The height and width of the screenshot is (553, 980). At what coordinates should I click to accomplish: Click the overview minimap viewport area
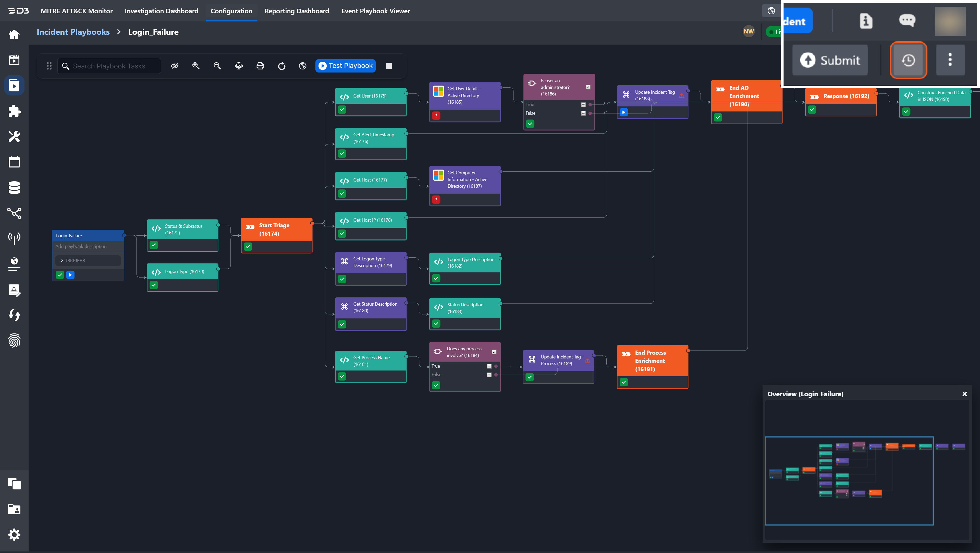tap(849, 481)
